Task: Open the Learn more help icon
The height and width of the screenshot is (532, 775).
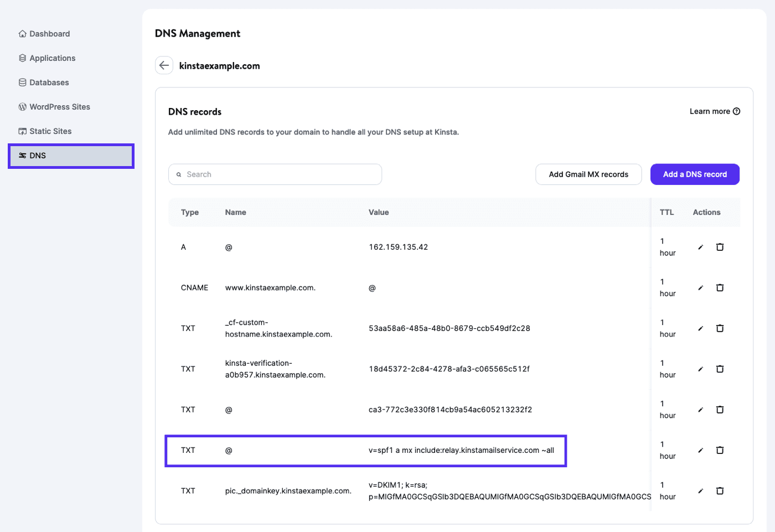Action: [x=736, y=111]
